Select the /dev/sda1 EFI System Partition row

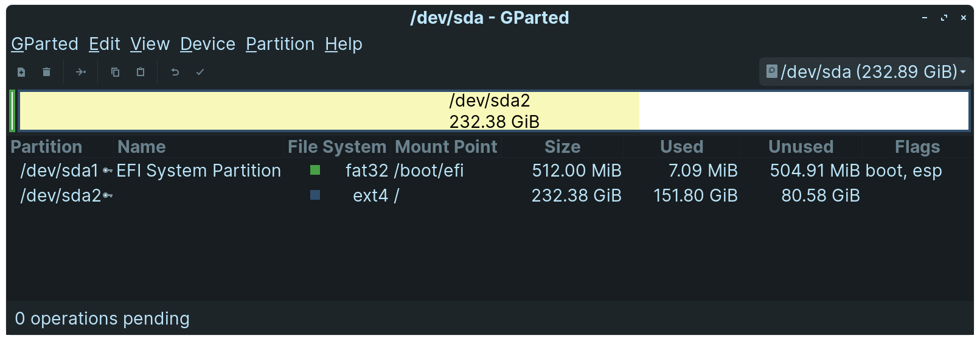click(490, 170)
